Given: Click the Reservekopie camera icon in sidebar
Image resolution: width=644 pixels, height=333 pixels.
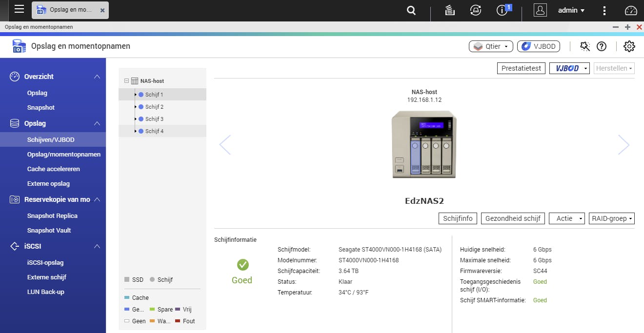Looking at the screenshot, I should tap(15, 199).
